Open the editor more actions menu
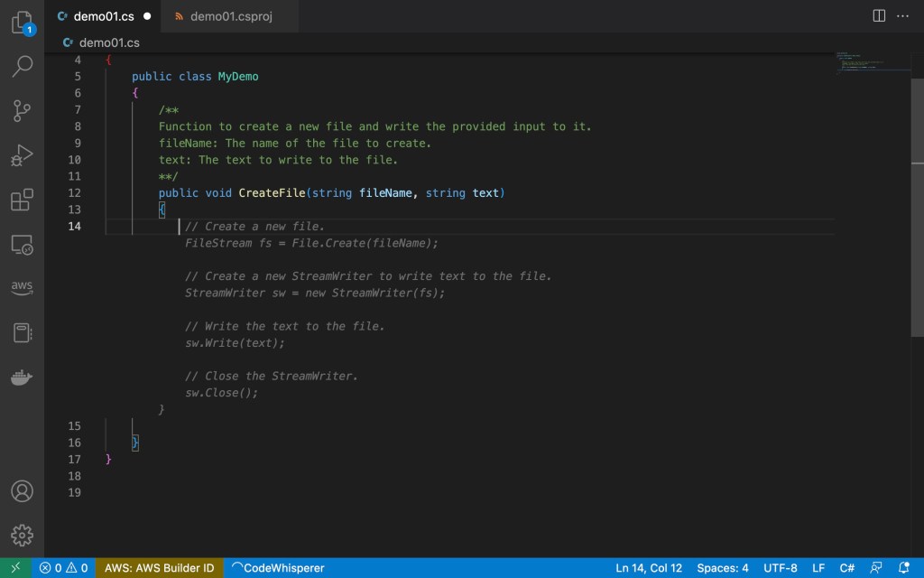 coord(904,16)
